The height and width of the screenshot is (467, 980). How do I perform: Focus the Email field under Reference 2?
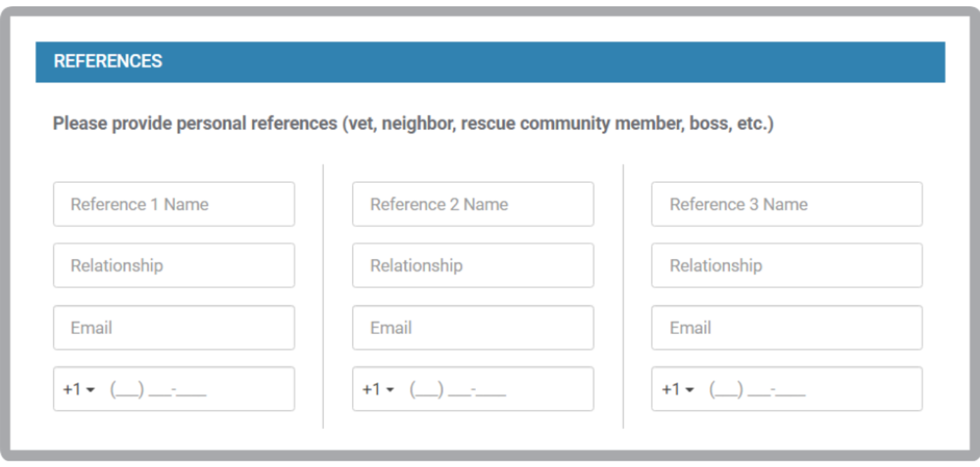click(473, 328)
